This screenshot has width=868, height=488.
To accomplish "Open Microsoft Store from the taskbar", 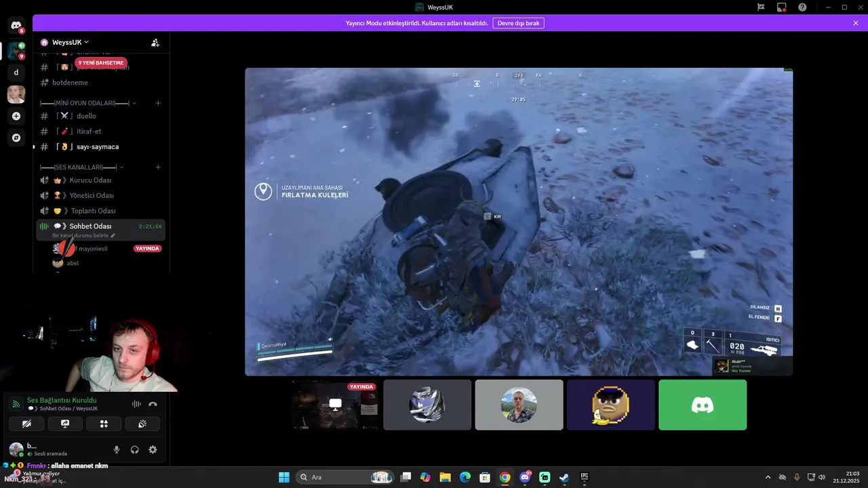I will click(485, 477).
